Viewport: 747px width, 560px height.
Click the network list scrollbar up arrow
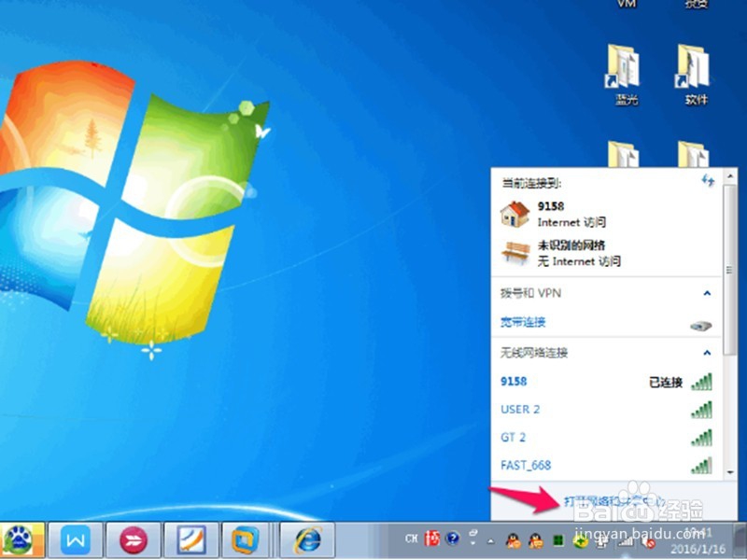coord(730,176)
